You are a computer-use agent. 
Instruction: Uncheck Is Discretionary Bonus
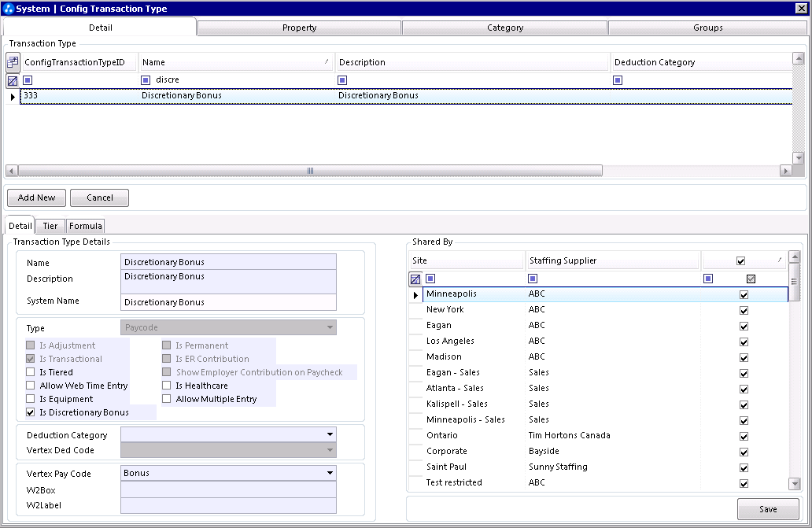(x=31, y=412)
